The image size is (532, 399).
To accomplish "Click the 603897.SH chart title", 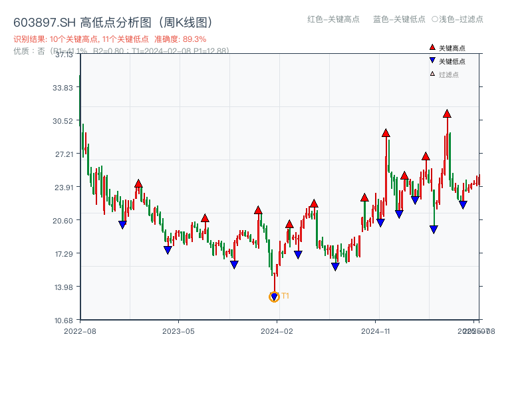I will 112,23.
